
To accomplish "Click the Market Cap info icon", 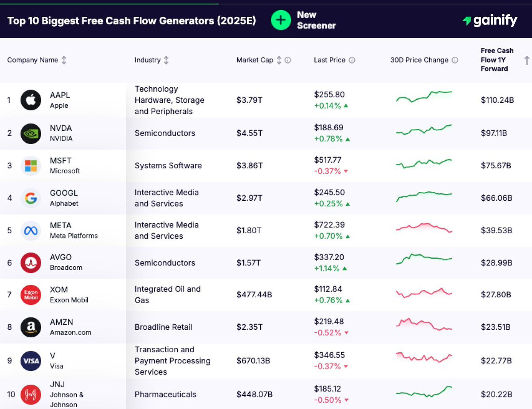I will point(288,60).
